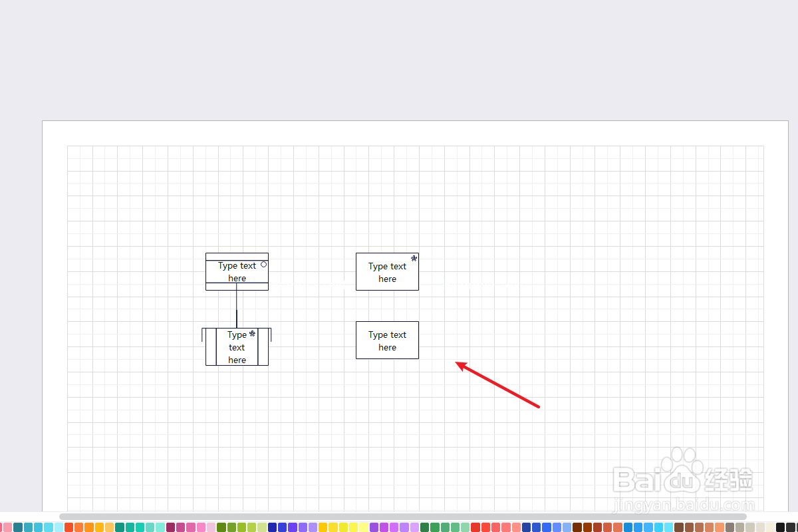Pick the dark forest green swatch
This screenshot has height=532, width=798.
424,527
